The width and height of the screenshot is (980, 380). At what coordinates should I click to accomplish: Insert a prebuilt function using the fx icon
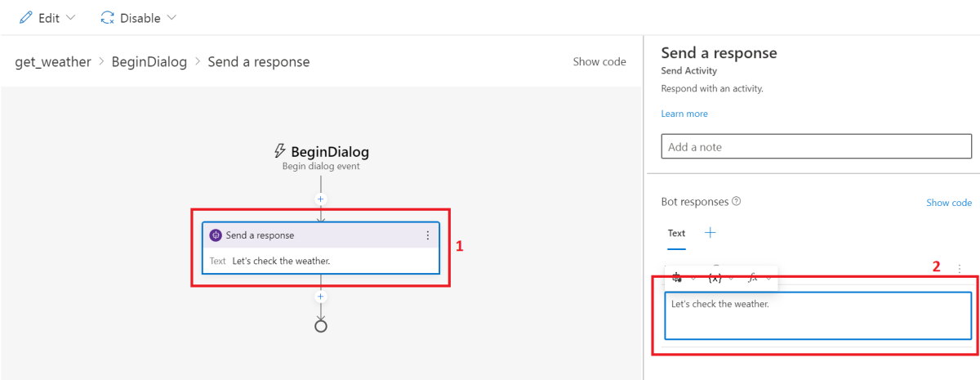(x=753, y=278)
